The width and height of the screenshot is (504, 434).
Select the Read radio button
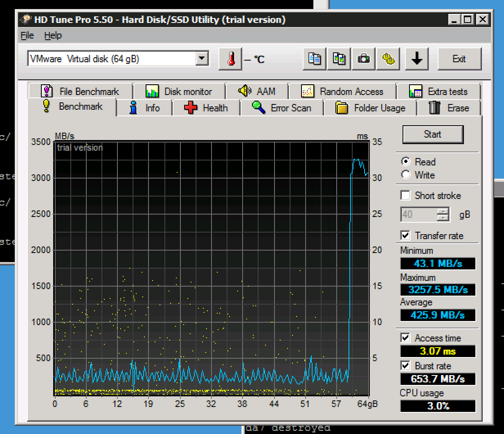[406, 162]
